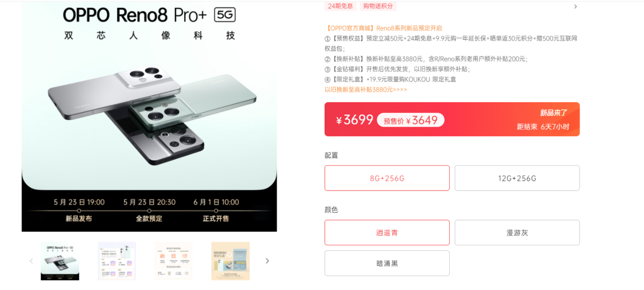
Task: Choose the 暗涌黑 color option
Action: pyautogui.click(x=387, y=263)
